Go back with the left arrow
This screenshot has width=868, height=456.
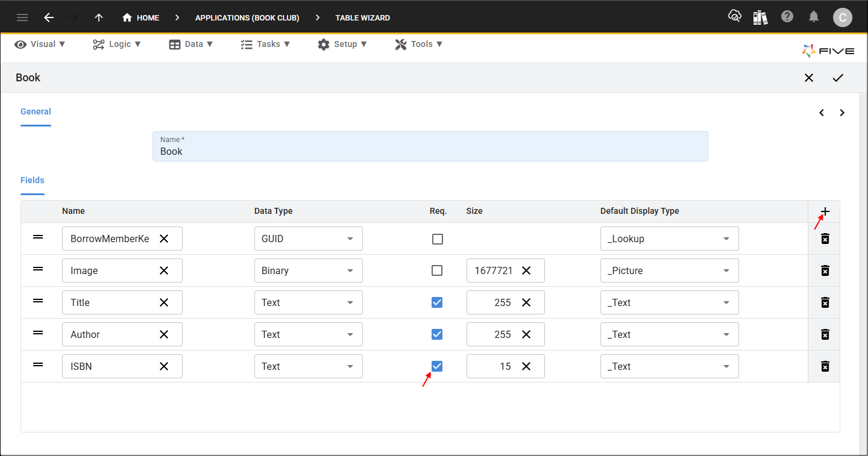click(49, 17)
